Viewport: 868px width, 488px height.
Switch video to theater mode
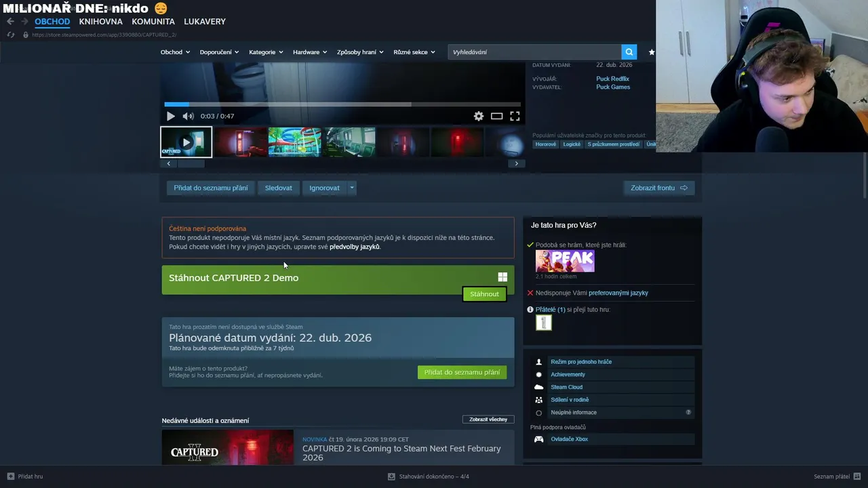tap(497, 116)
